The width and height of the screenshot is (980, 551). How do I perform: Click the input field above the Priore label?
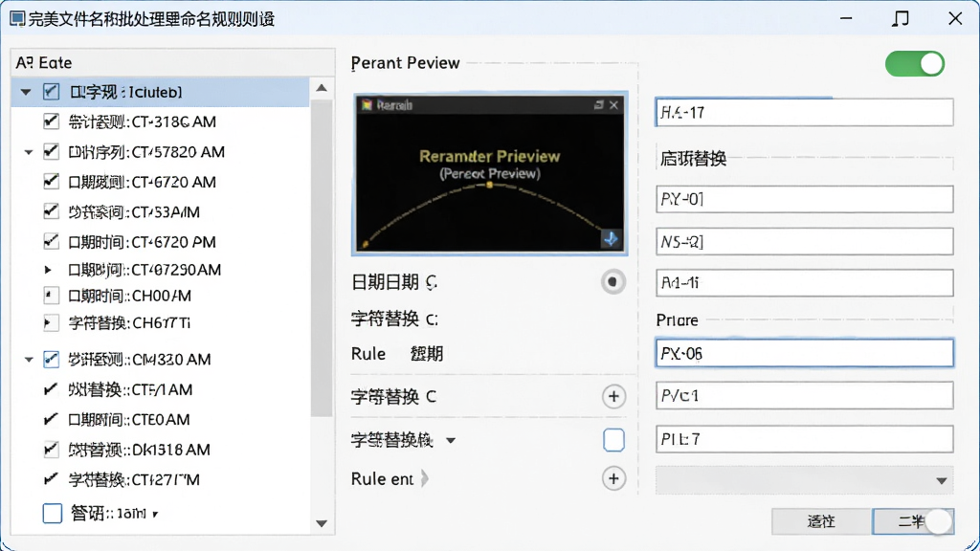804,283
